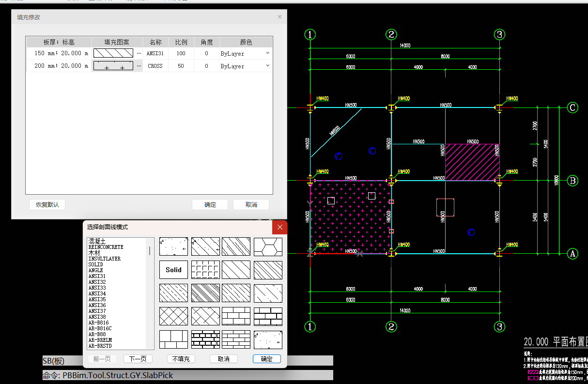Click the CROSS fill pattern preview swatch
The height and width of the screenshot is (384, 588).
click(x=113, y=66)
